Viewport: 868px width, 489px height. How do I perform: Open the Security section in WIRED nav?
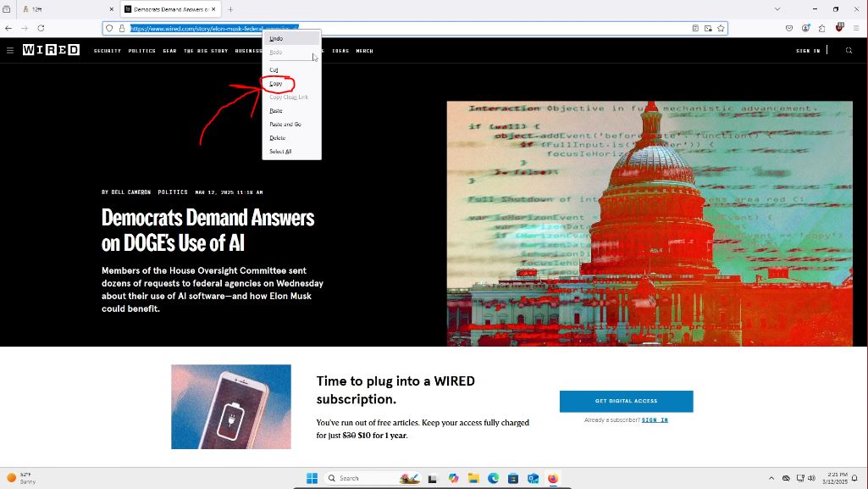pos(108,51)
